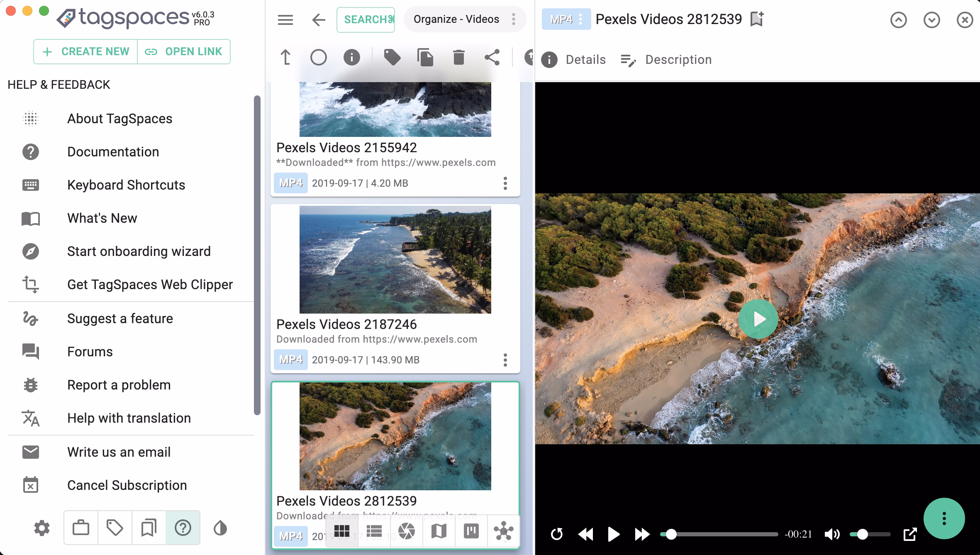Toggle dark/light theme icon
This screenshot has width=980, height=555.
point(220,528)
